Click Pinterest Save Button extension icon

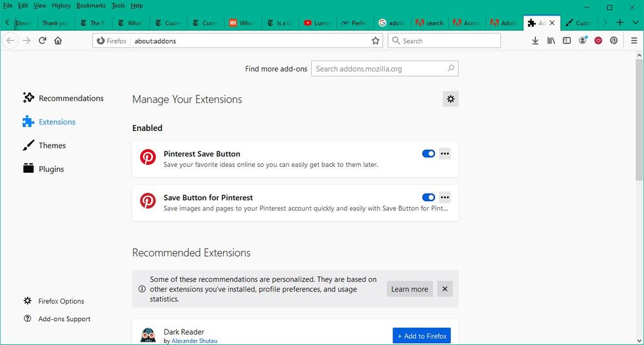148,157
